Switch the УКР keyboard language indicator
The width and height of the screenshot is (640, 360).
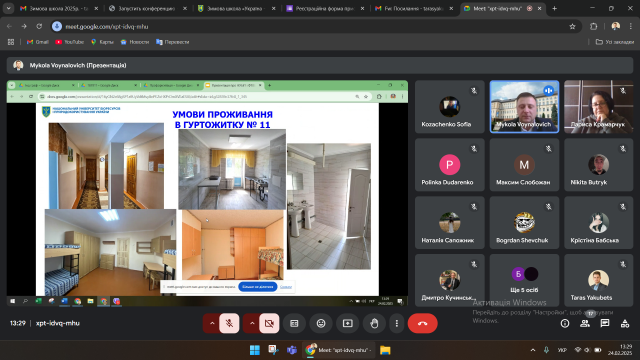(x=562, y=350)
